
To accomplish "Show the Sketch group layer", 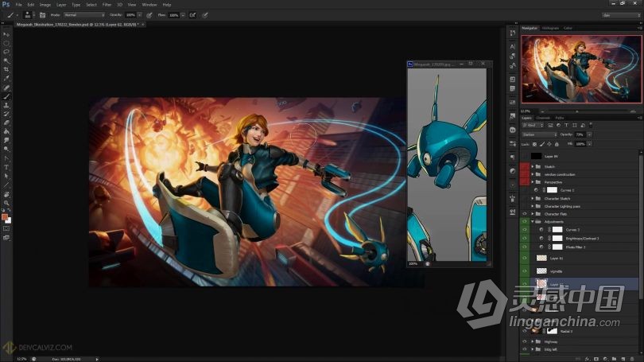I will click(x=525, y=166).
